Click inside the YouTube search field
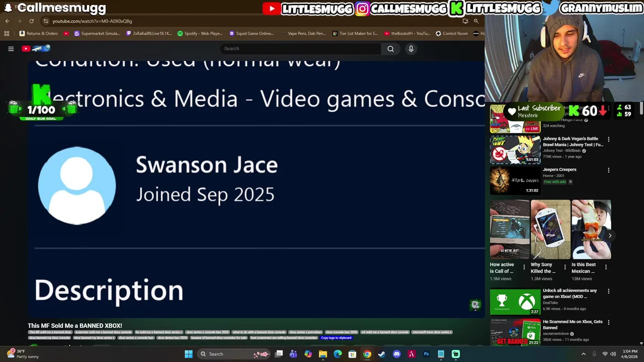Image resolution: width=644 pixels, height=362 pixels. pyautogui.click(x=300, y=49)
